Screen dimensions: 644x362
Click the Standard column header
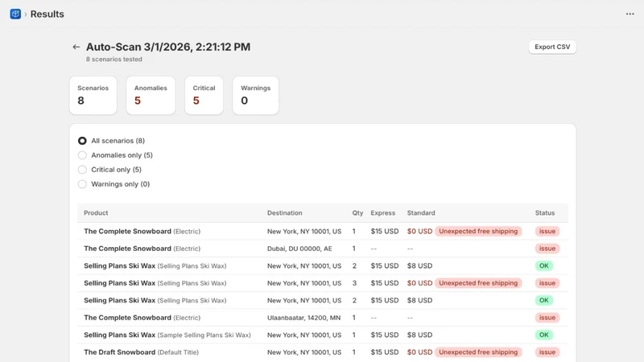point(421,213)
